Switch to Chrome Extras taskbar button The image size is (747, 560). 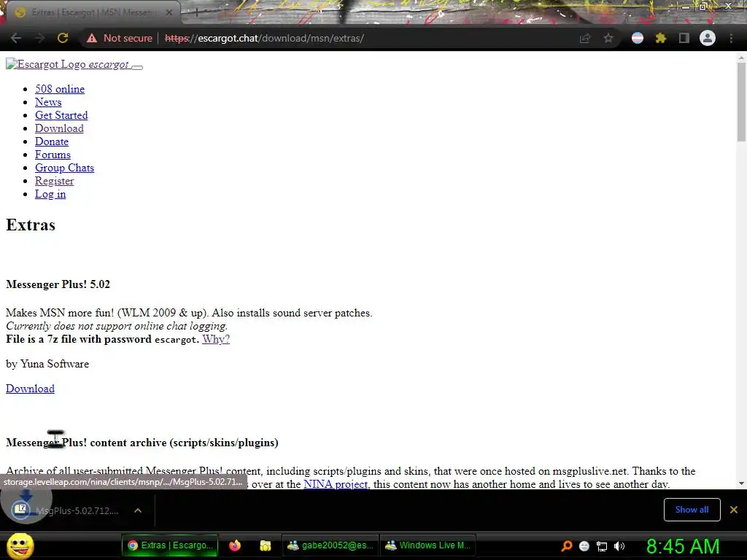coord(170,545)
